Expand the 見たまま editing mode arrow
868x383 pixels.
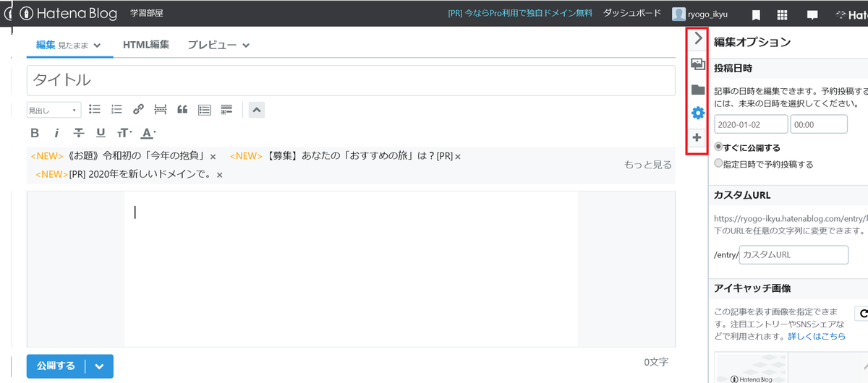click(x=97, y=46)
